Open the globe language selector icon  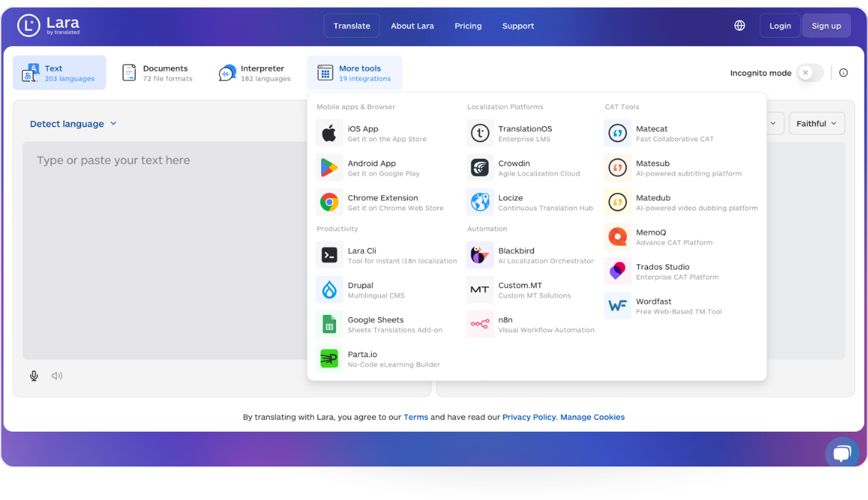(x=740, y=26)
